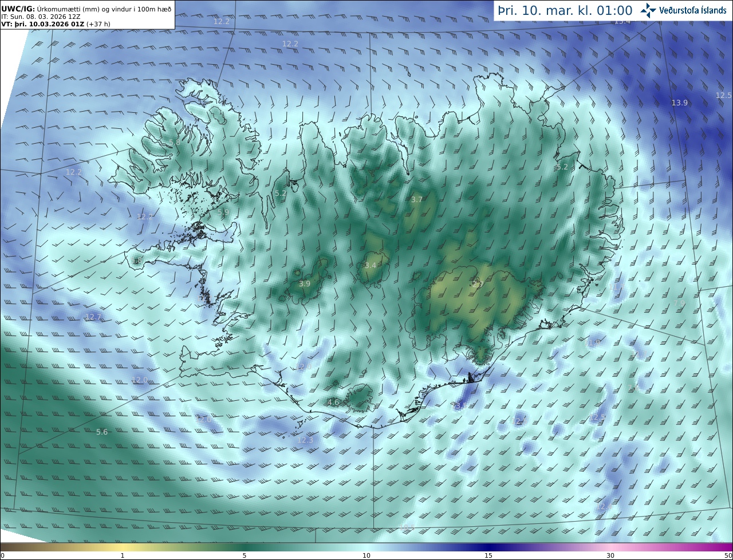Click the 3.7 value label on map
Screen dimensions: 733x560
(417, 199)
